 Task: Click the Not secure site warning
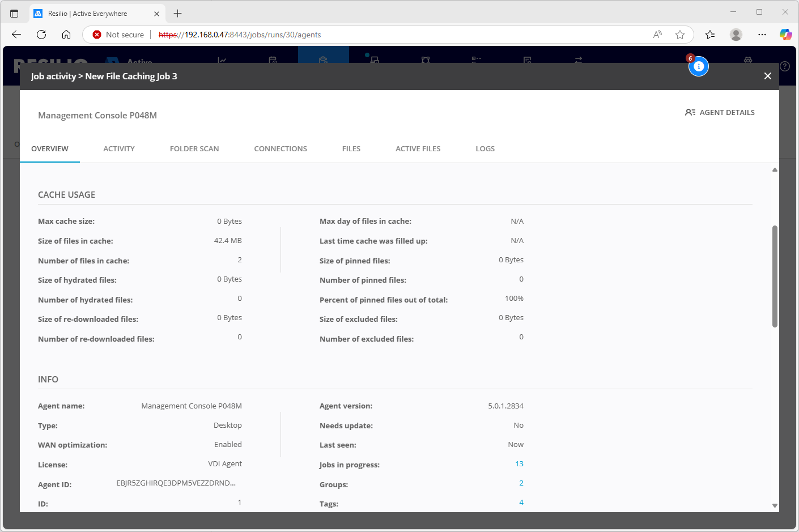click(x=118, y=35)
